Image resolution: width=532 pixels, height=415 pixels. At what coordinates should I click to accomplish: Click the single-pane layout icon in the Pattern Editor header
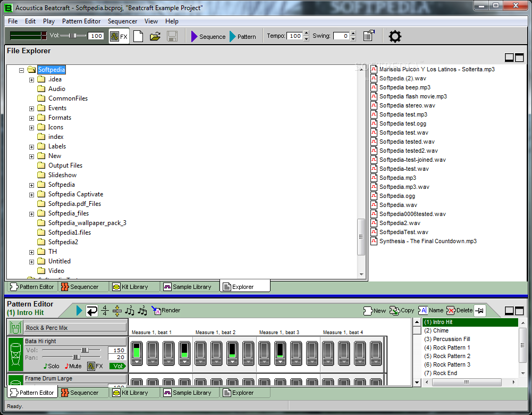(509, 310)
